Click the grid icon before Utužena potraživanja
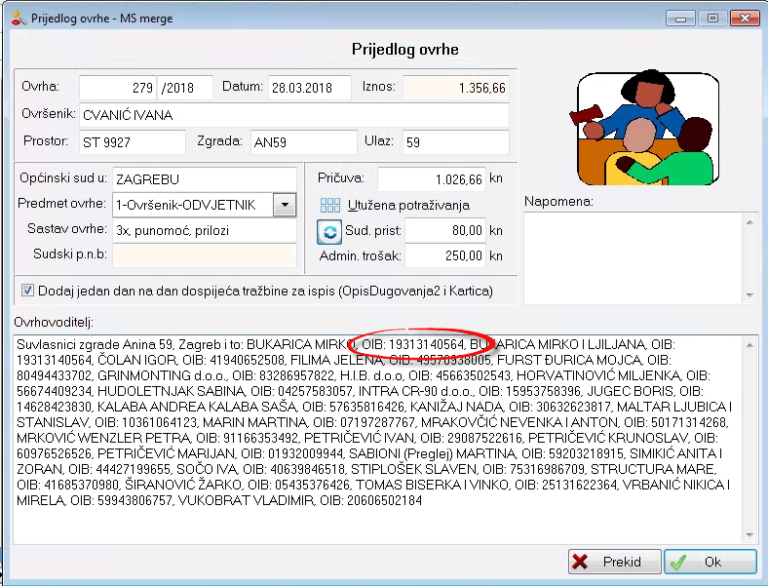768x586 pixels. pos(329,205)
